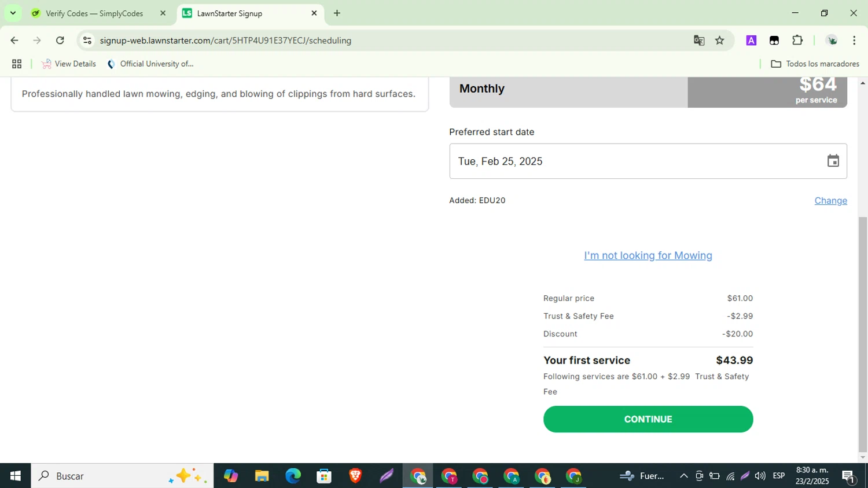Click the Preferred start date field
This screenshot has height=488, width=868.
pyautogui.click(x=648, y=161)
